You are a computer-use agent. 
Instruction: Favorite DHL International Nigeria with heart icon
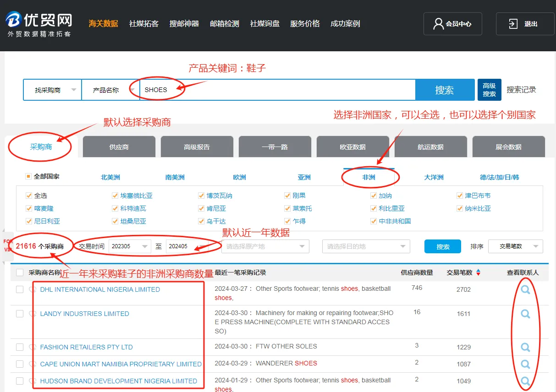(x=33, y=290)
